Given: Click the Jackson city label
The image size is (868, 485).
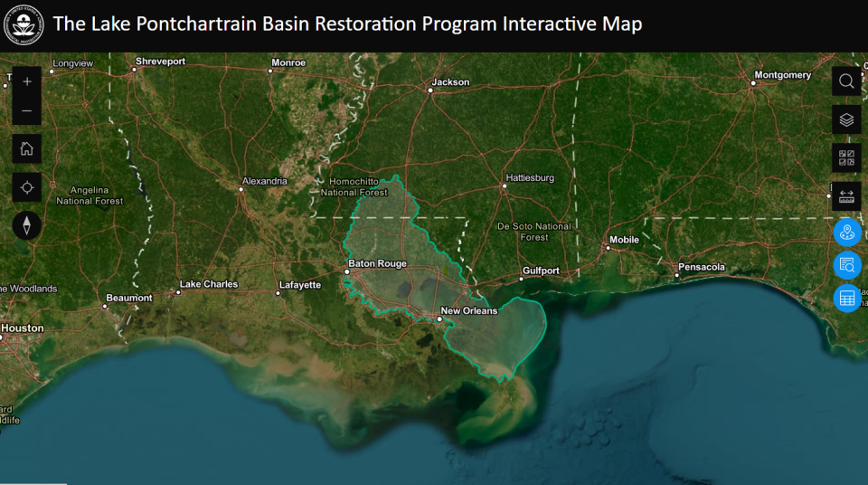Looking at the screenshot, I should point(450,82).
